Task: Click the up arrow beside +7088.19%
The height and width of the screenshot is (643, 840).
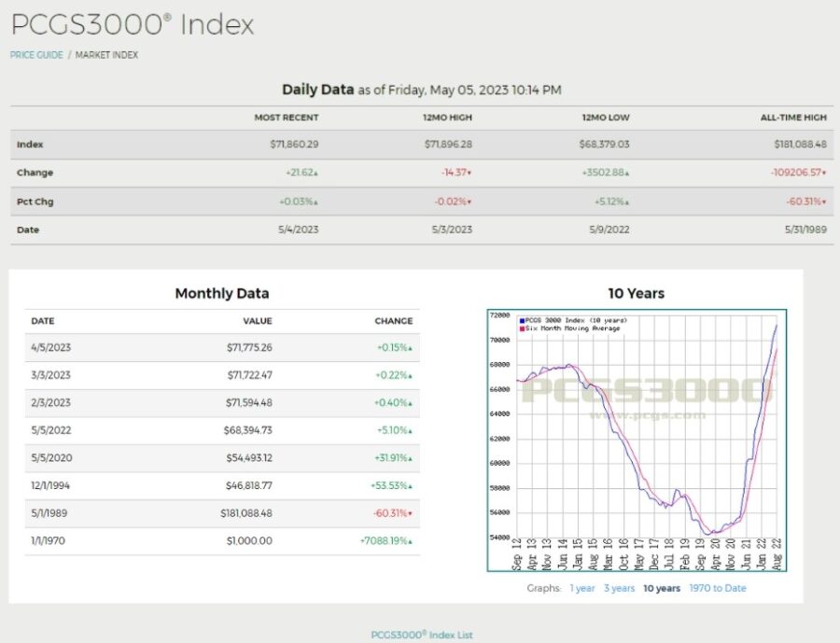Action: [411, 541]
